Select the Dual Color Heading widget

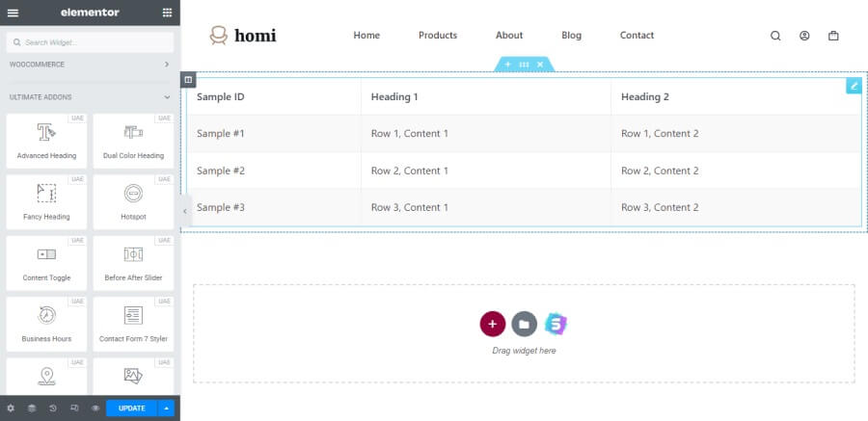[x=133, y=141]
